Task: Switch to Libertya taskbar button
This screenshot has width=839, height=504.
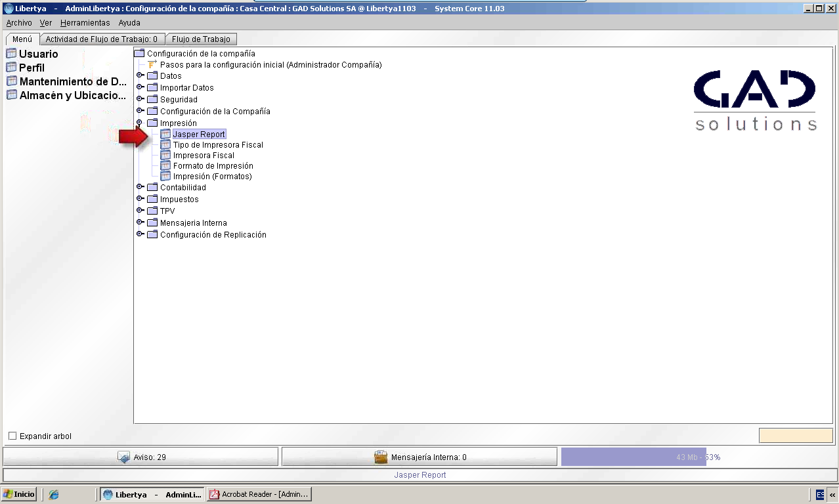Action: click(x=152, y=494)
